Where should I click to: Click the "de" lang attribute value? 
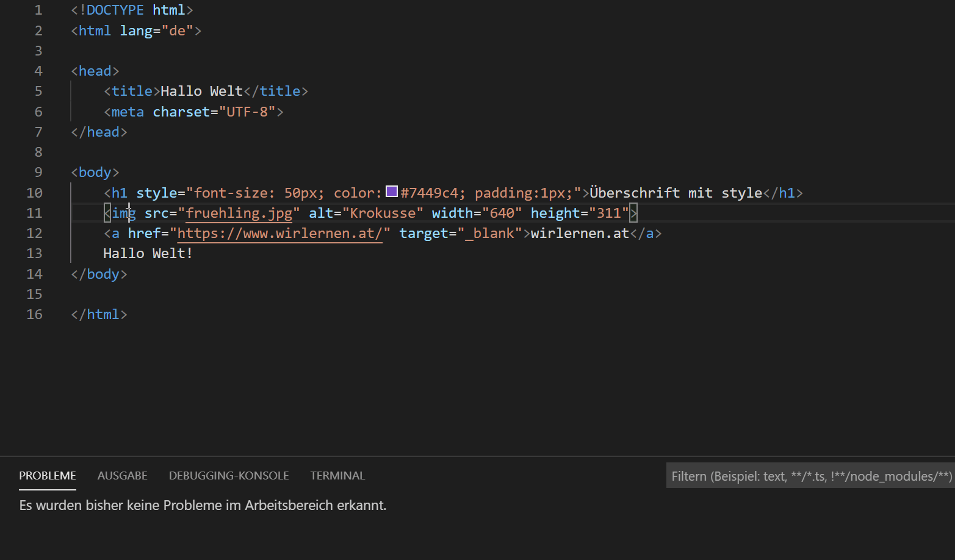pos(177,31)
